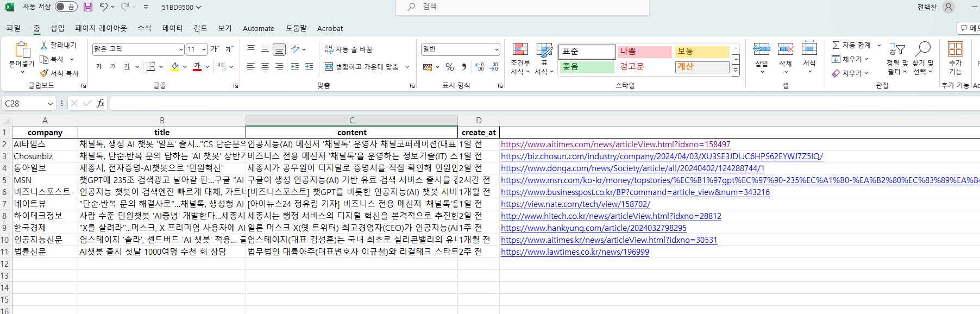This screenshot has height=314, width=980.
Task: Toggle top vertical alignment
Action: 250,49
